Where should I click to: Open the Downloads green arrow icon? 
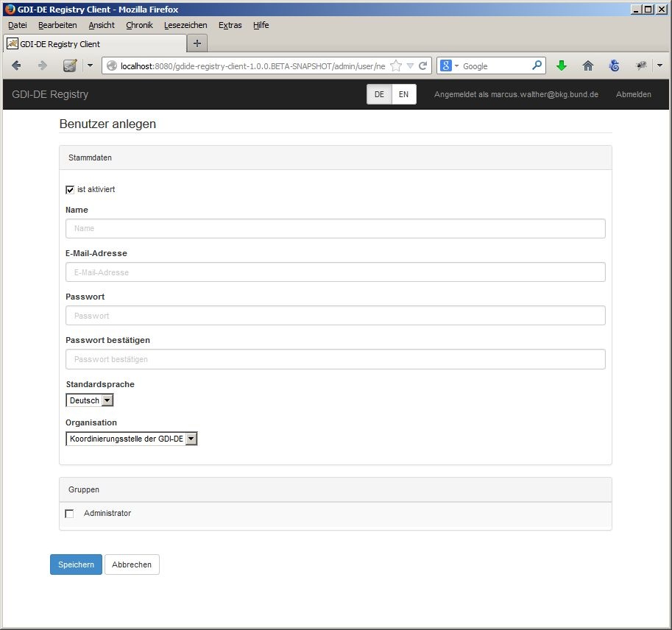(562, 66)
